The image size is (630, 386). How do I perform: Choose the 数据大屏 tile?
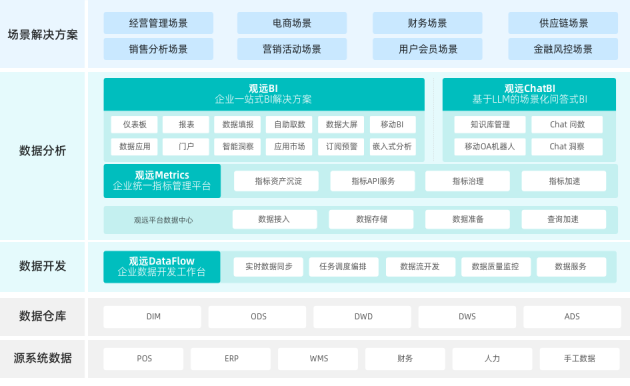point(341,125)
